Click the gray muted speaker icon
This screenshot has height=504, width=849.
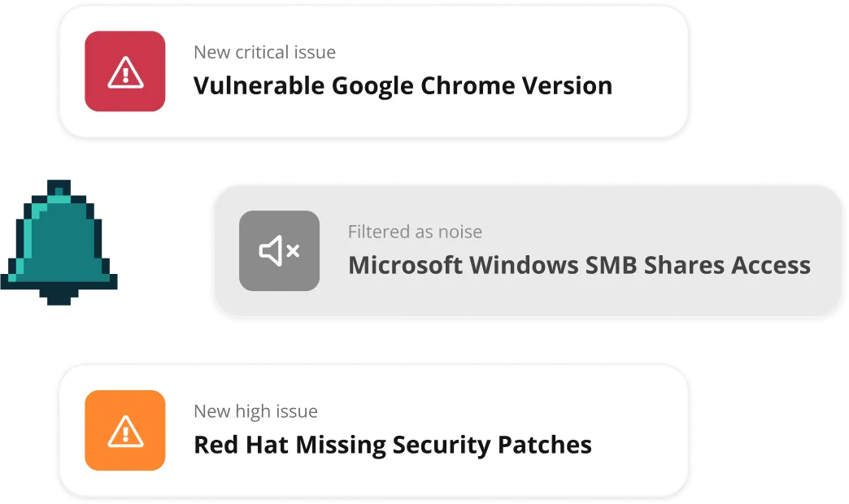(x=280, y=250)
